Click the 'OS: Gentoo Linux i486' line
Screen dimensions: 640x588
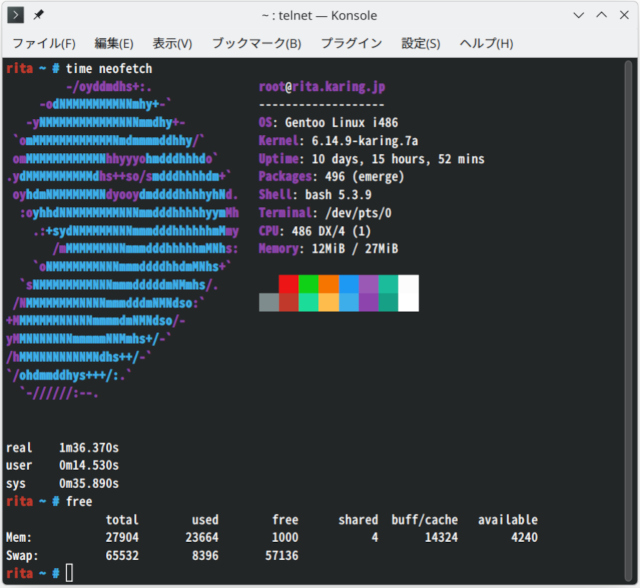pyautogui.click(x=329, y=122)
